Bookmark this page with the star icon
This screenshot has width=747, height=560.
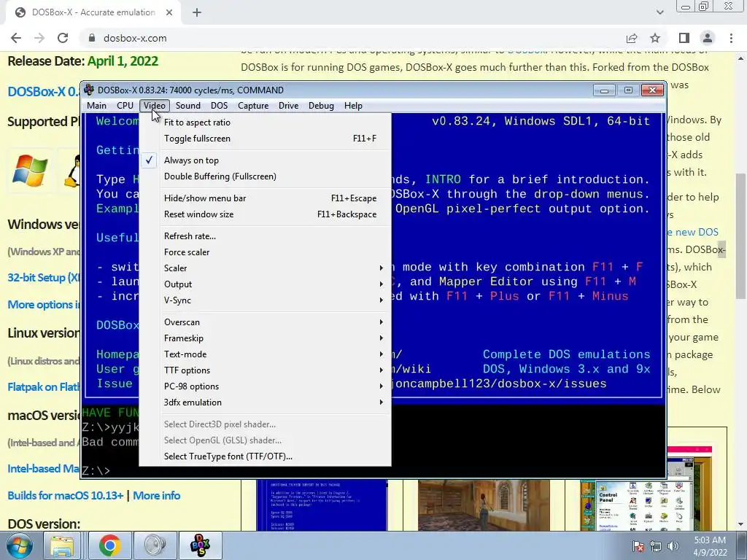[x=655, y=38]
